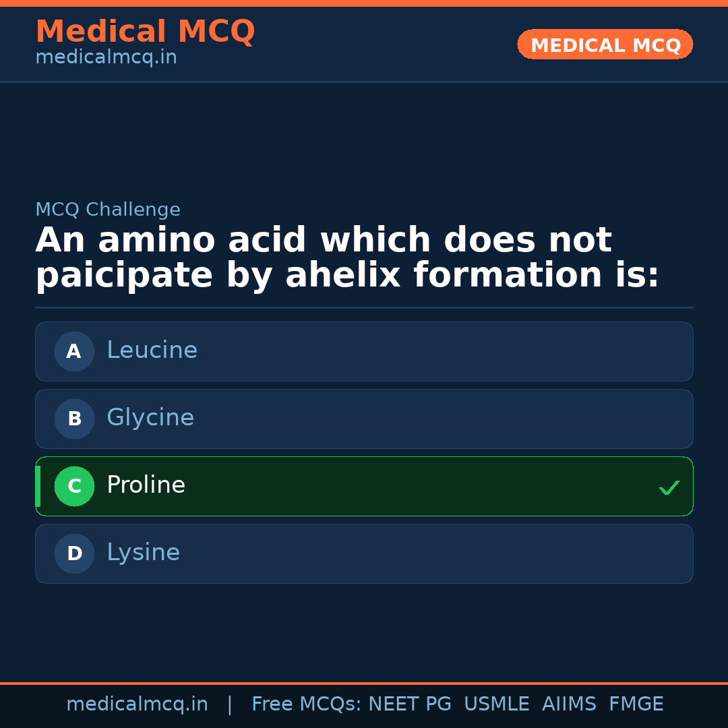This screenshot has height=728, width=728.
Task: Select the Lysine answer option
Action: (x=364, y=553)
